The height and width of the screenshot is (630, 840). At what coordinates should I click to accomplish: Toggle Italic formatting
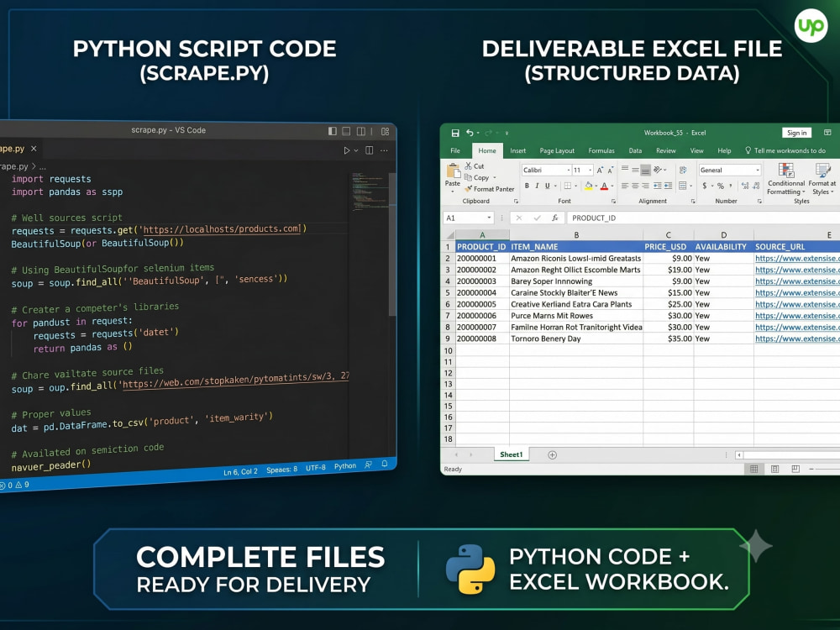tap(537, 186)
